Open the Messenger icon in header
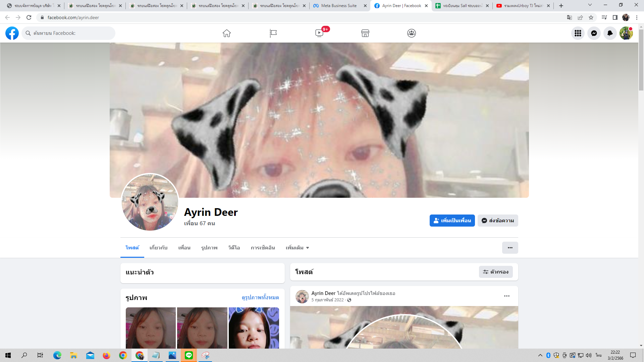The height and width of the screenshot is (362, 644). coord(594,33)
